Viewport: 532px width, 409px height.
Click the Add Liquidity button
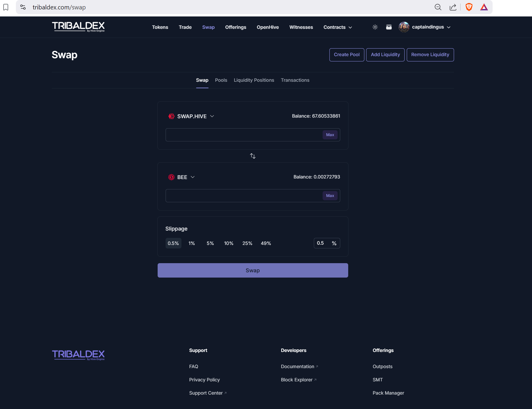pos(385,55)
